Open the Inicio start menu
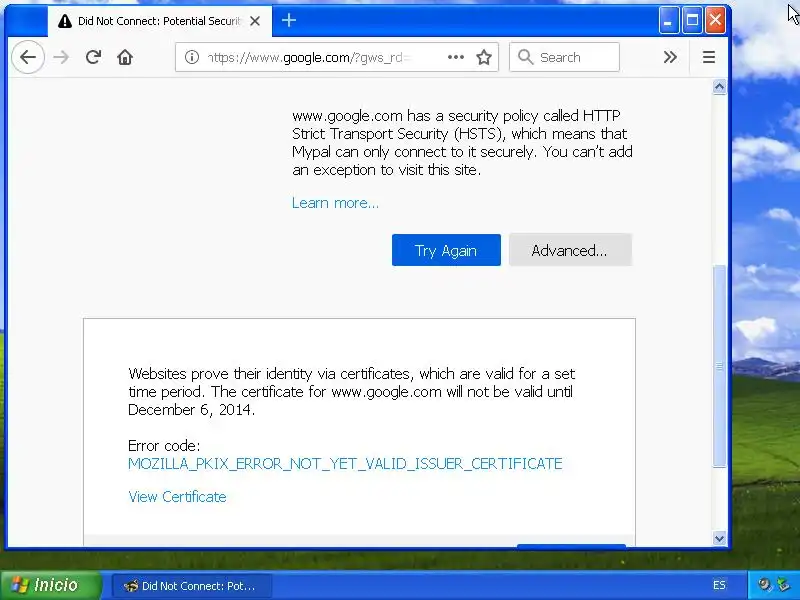Image resolution: width=800 pixels, height=600 pixels. coord(51,585)
